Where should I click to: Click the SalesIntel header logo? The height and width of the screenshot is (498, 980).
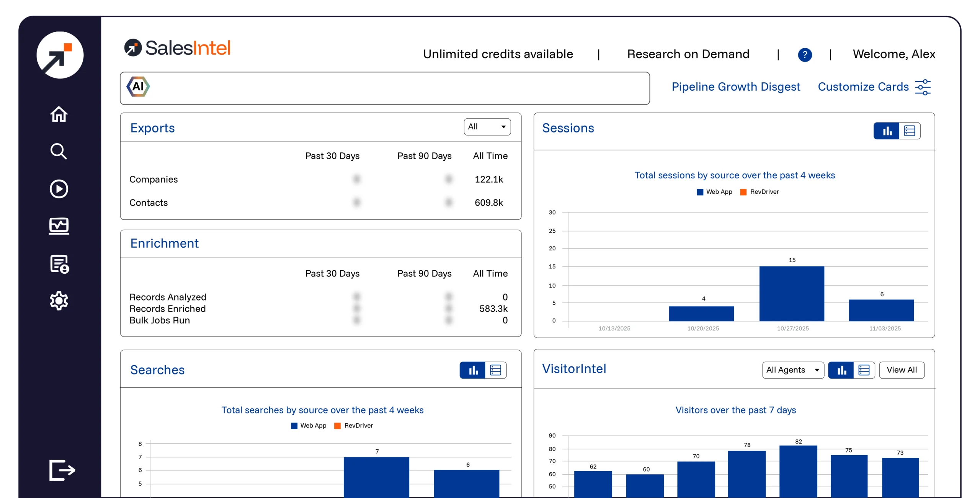tap(178, 48)
